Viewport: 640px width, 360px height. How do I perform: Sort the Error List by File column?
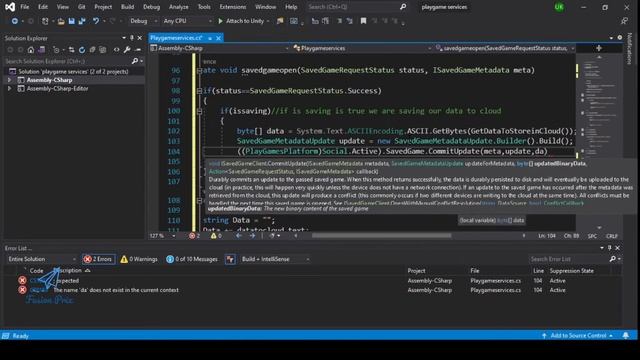click(x=474, y=271)
